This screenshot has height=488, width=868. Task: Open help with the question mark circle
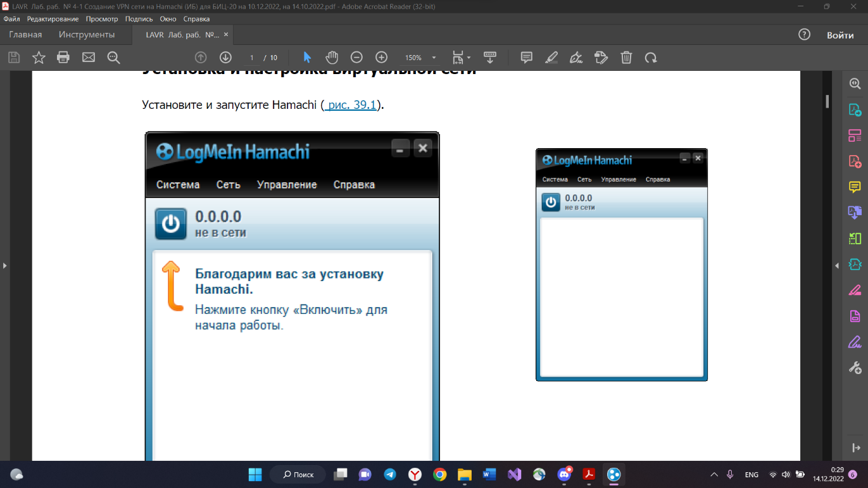804,35
